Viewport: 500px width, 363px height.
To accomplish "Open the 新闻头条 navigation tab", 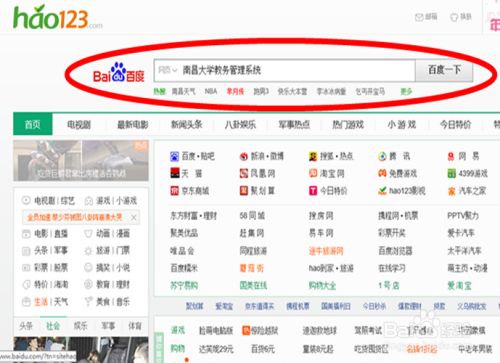I will point(187,125).
